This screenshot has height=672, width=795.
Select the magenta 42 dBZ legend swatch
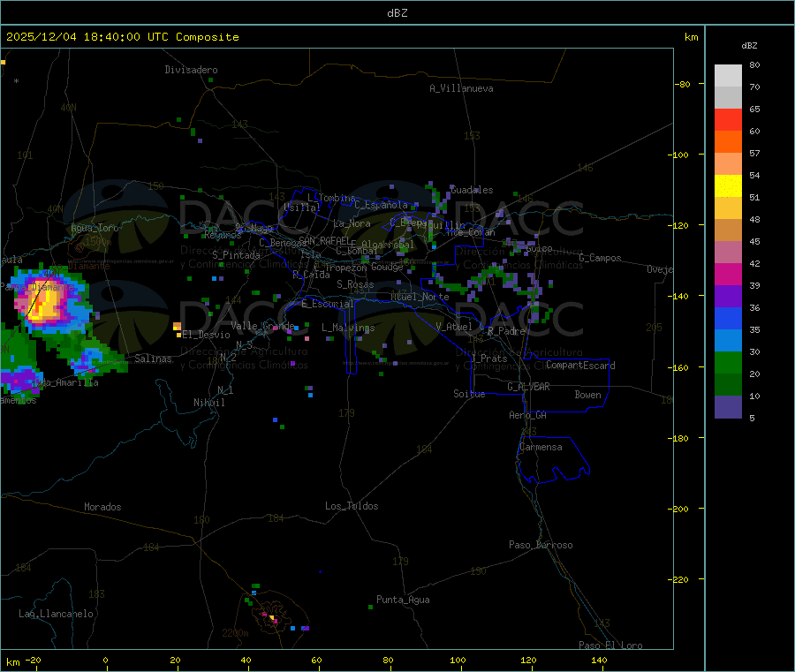click(728, 274)
